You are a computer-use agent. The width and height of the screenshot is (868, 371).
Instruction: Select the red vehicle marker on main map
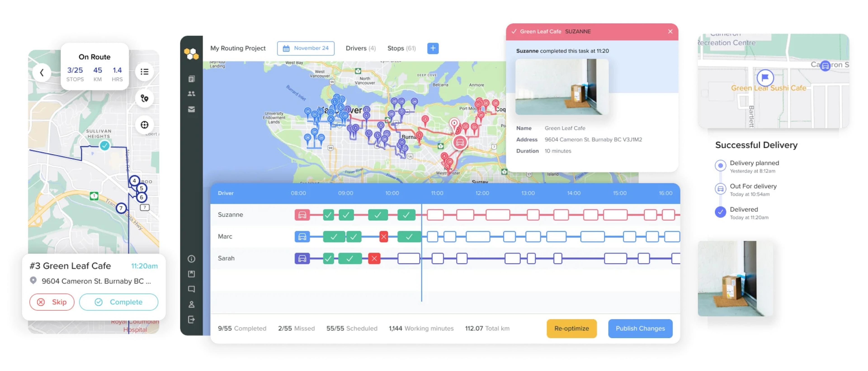click(460, 142)
